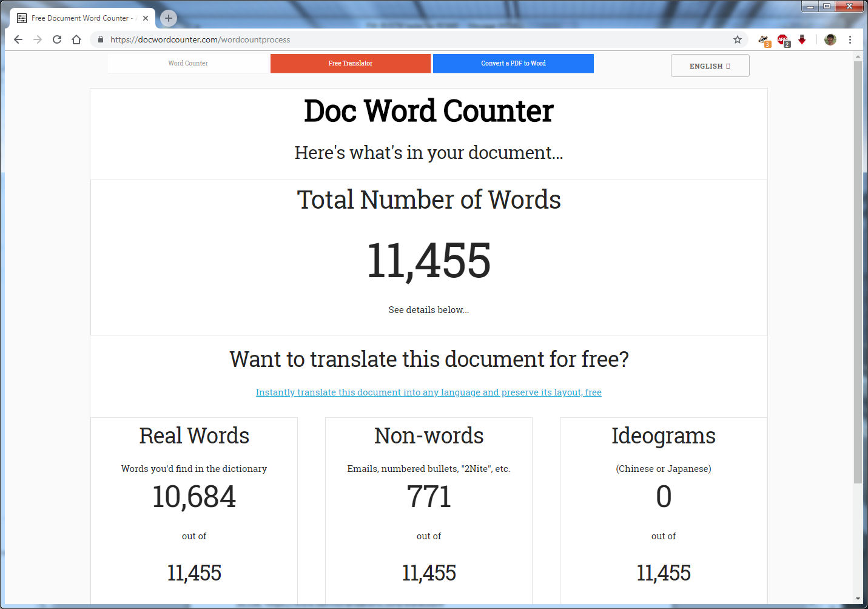Reload the current page
Viewport: 868px width, 609px height.
coord(56,39)
